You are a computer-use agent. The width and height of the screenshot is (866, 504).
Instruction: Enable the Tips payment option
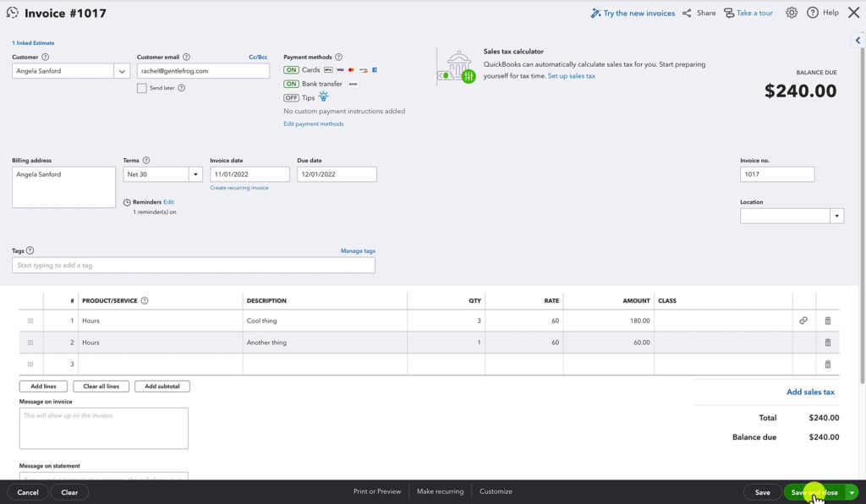289,97
